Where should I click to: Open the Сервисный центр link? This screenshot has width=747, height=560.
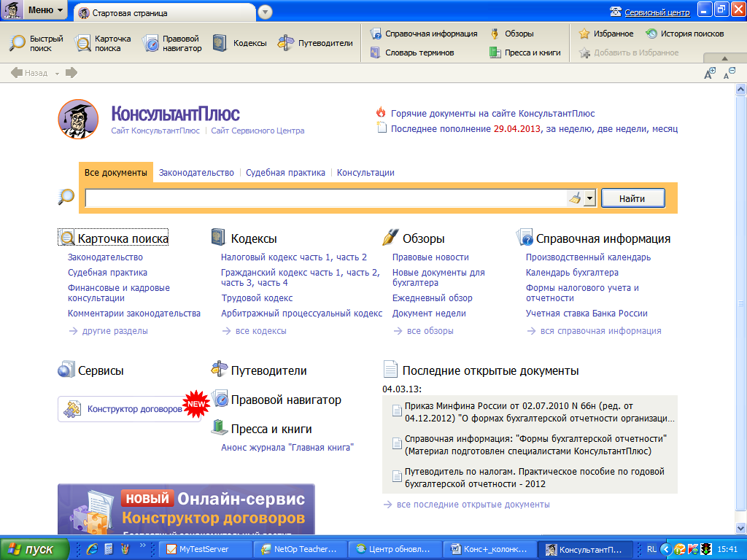coord(657,12)
